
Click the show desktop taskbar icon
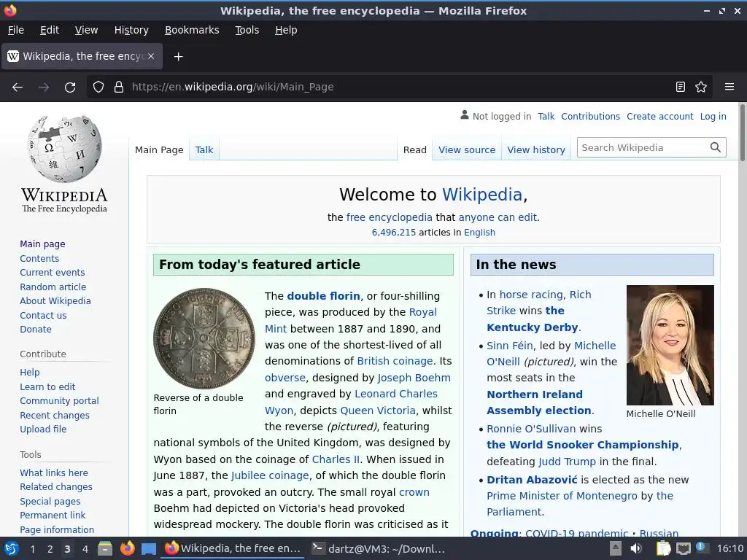click(149, 549)
